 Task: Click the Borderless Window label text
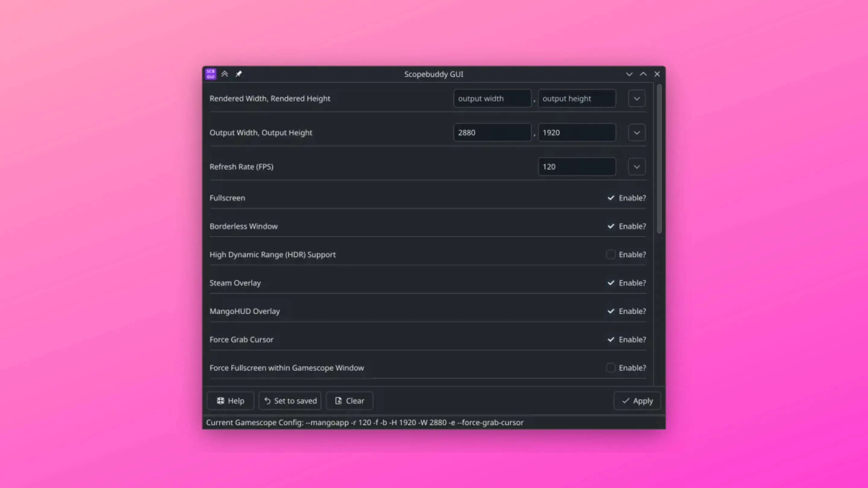point(244,226)
